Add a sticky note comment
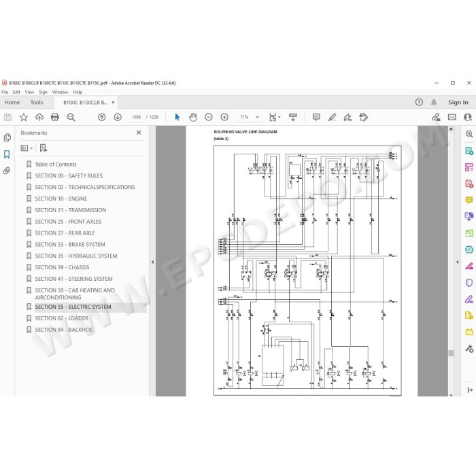Viewport: 476px width, 476px height. point(316,117)
